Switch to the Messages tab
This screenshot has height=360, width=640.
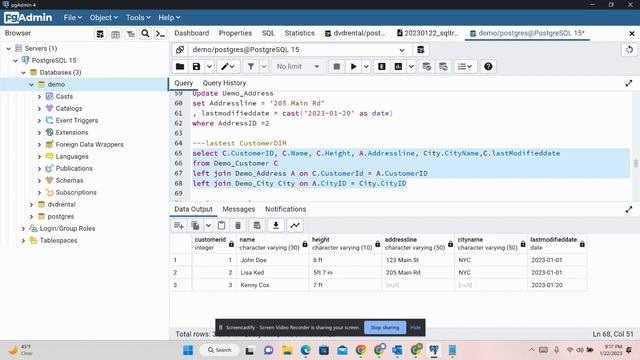point(239,209)
